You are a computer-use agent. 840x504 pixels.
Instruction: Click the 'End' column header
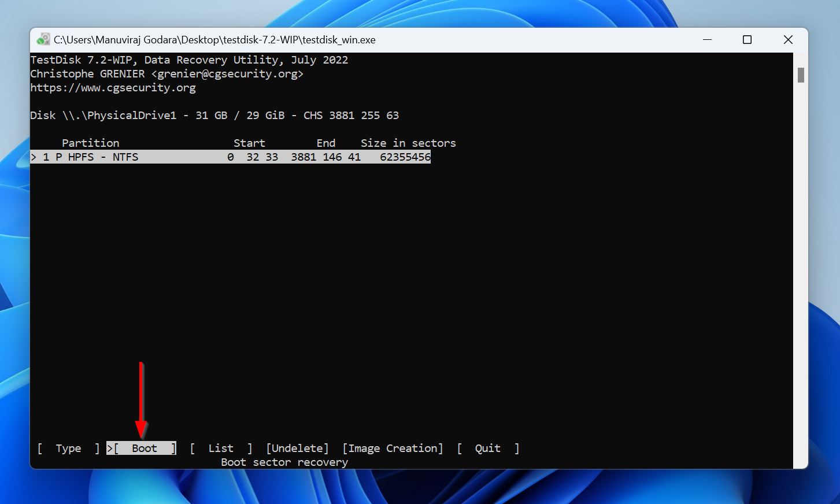point(326,143)
